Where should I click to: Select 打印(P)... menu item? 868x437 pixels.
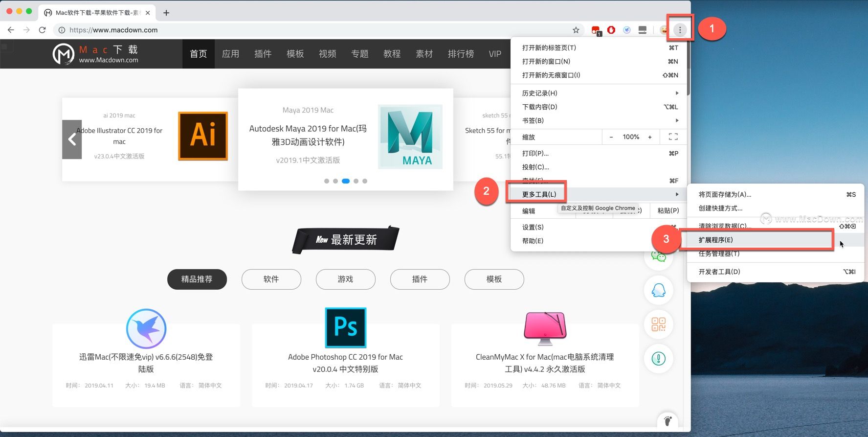click(599, 153)
